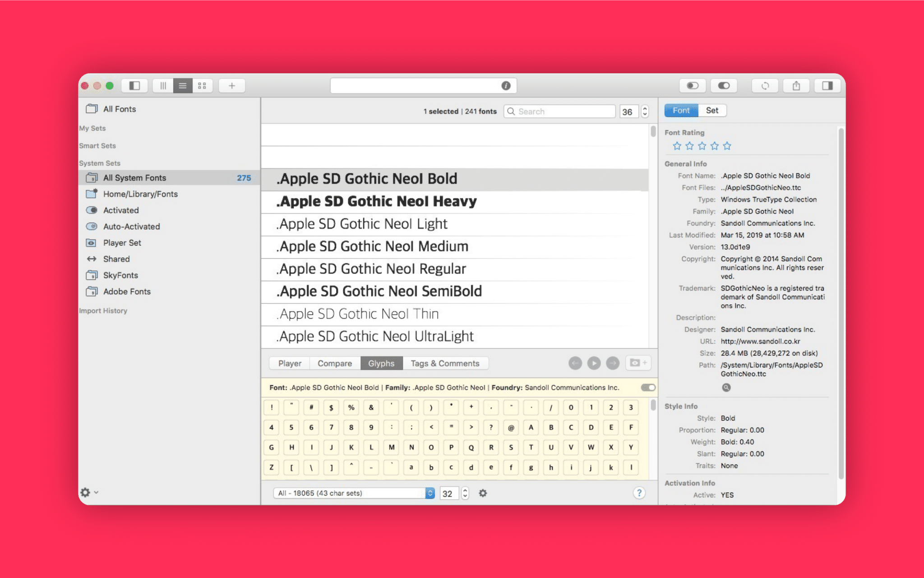
Task: Expand the My Sets section
Action: click(92, 128)
